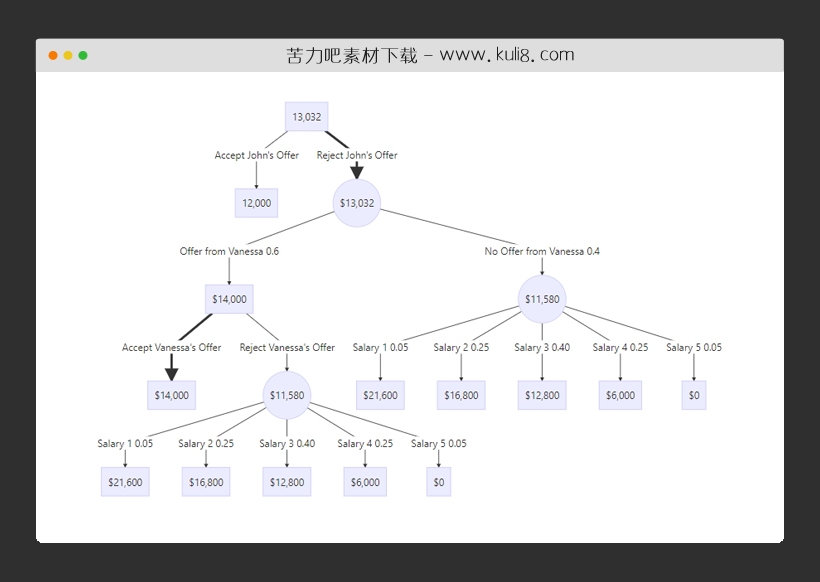The width and height of the screenshot is (820, 582).
Task: Click the yellow window button in title bar
Action: (68, 55)
